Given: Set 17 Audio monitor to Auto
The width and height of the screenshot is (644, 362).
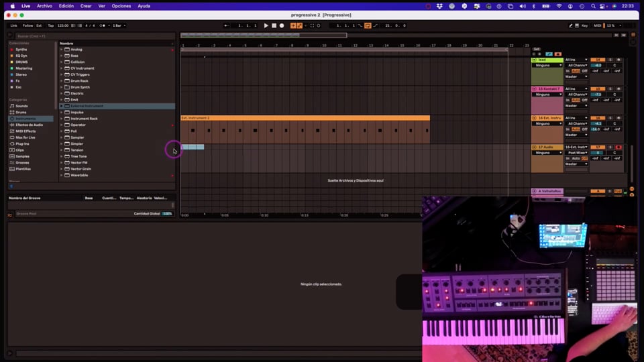Looking at the screenshot, I should point(576,158).
